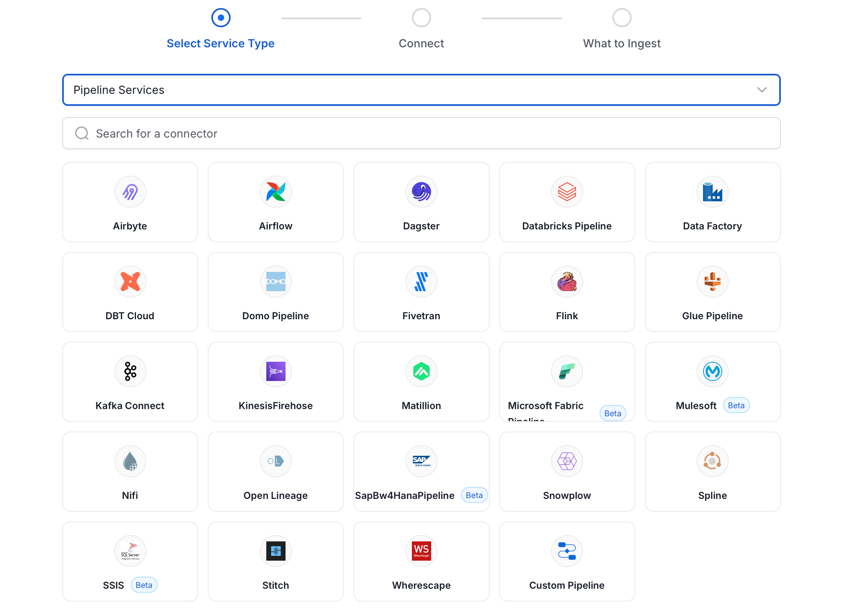Click the Airbyte label

130,226
